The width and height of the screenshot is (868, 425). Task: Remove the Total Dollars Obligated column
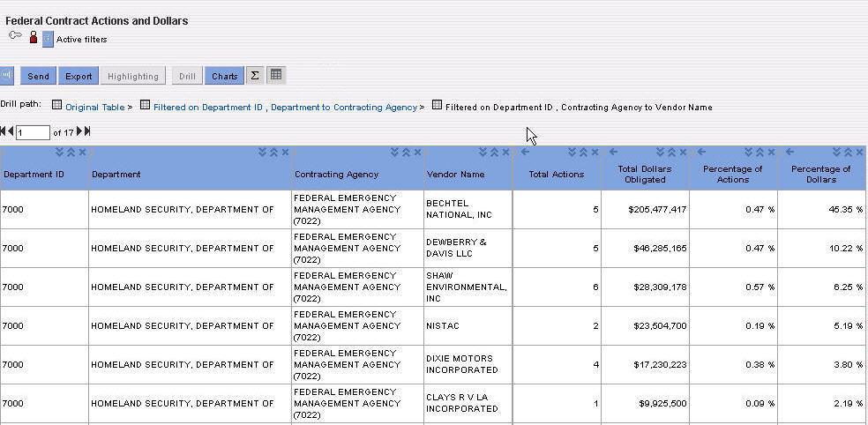pos(683,153)
